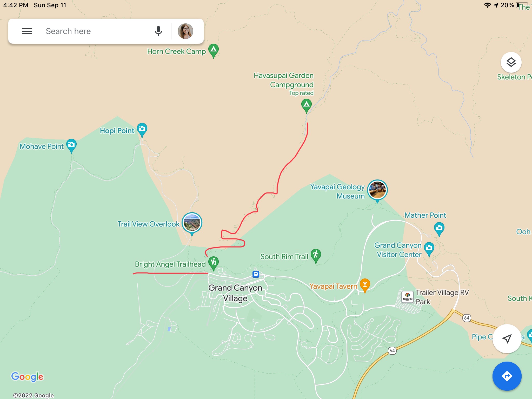Tap the transit station icon near village
The width and height of the screenshot is (532, 399).
point(256,274)
